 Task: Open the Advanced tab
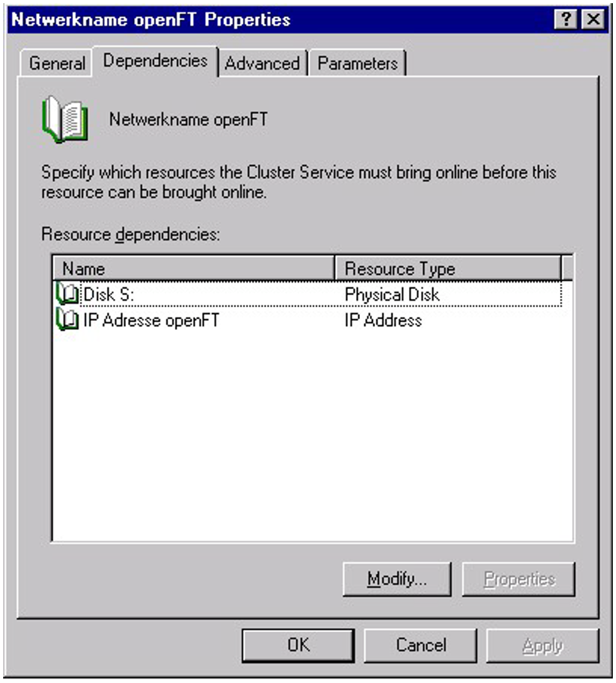click(262, 64)
